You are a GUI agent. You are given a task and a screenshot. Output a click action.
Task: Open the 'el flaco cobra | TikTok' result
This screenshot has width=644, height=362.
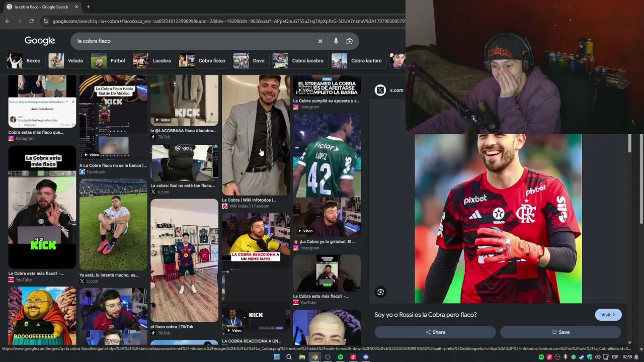pos(172,327)
